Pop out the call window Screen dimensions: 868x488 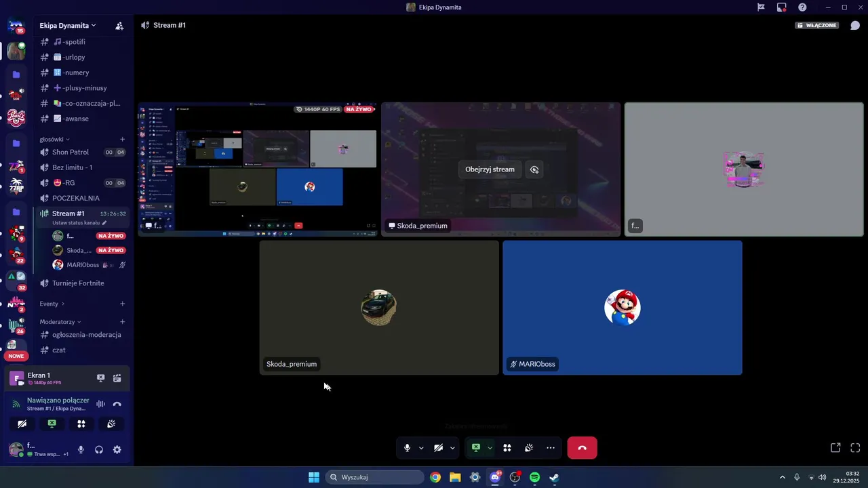click(x=835, y=448)
